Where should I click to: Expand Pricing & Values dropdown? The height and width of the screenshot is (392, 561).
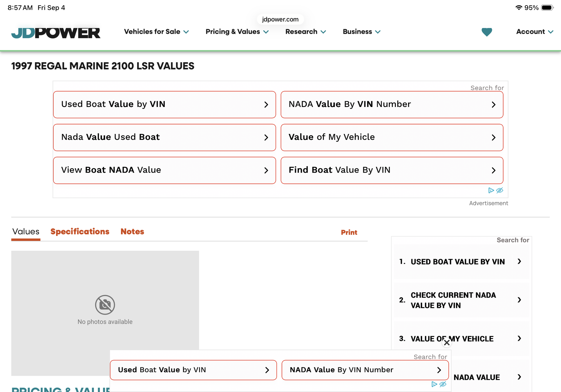pos(237,32)
